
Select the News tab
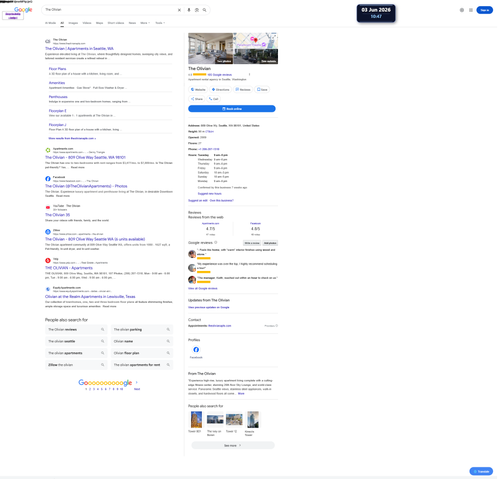[132, 23]
